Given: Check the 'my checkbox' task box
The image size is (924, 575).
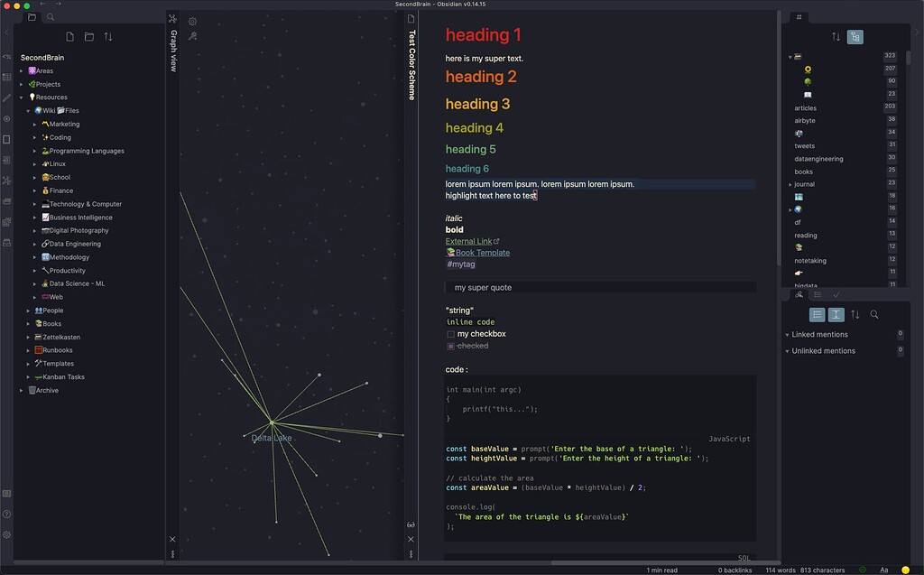Looking at the screenshot, I should coord(451,334).
